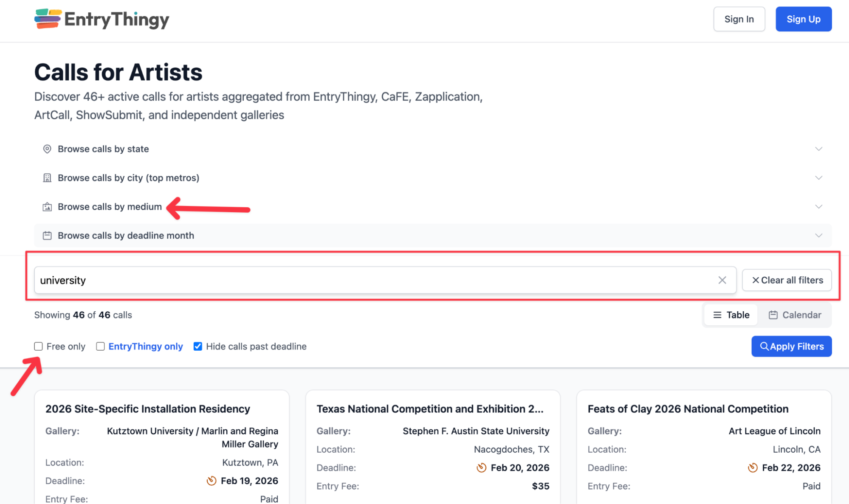Click the university search input field
The height and width of the screenshot is (504, 849).
pyautogui.click(x=374, y=280)
